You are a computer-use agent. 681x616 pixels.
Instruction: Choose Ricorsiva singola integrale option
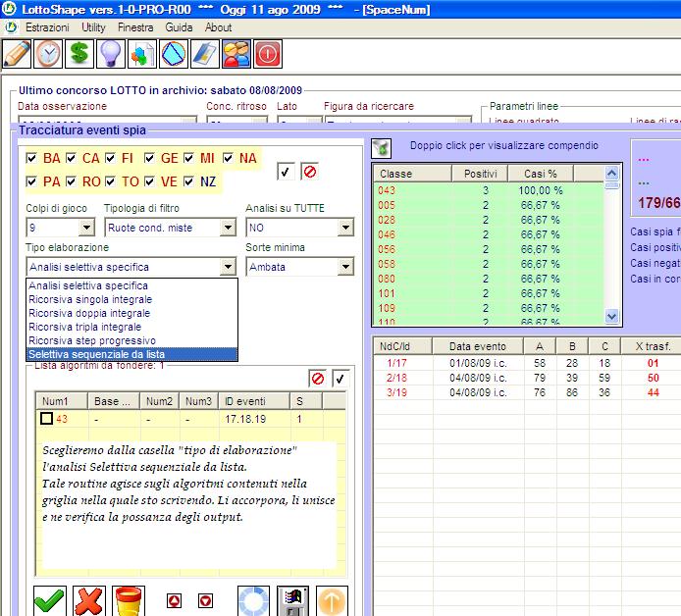[x=132, y=299]
